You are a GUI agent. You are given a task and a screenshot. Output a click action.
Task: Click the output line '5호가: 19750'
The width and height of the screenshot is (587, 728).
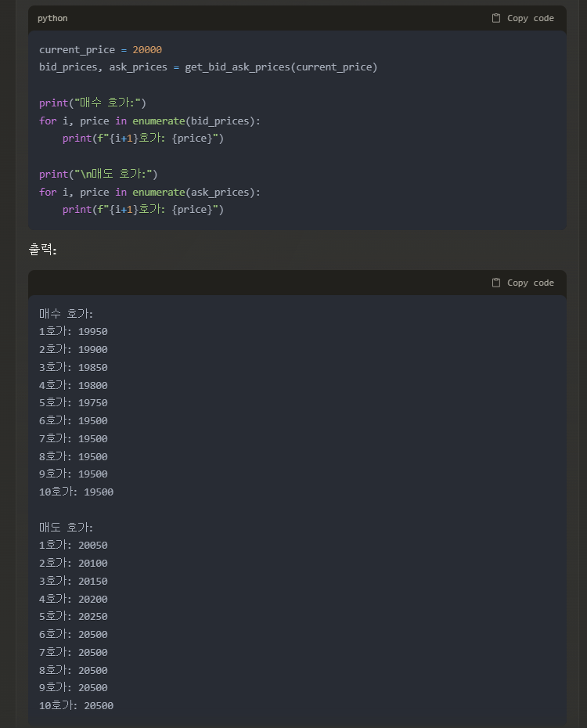(74, 402)
